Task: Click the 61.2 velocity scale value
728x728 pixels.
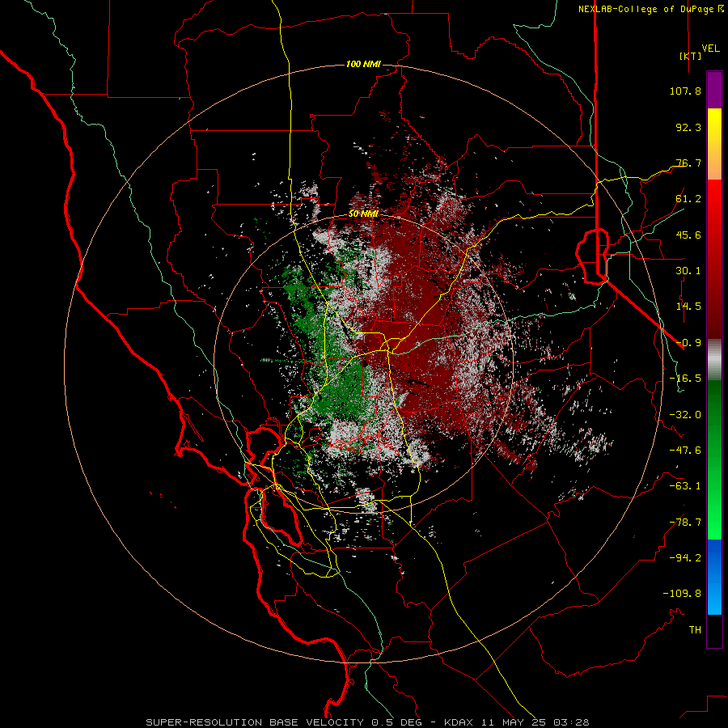Action: pyautogui.click(x=688, y=199)
